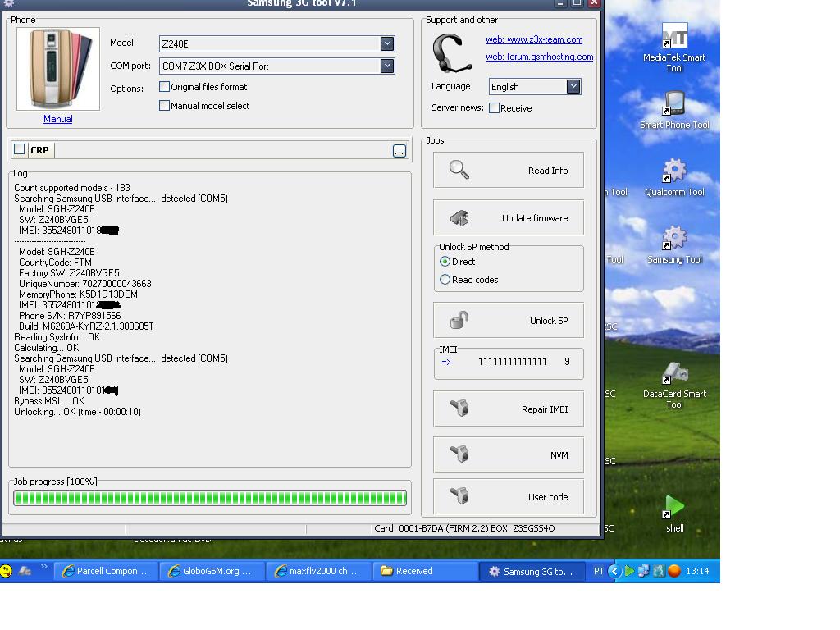Viewport: 840px width, 630px height.
Task: Open the forum.gsmhosting.com link
Action: [540, 57]
